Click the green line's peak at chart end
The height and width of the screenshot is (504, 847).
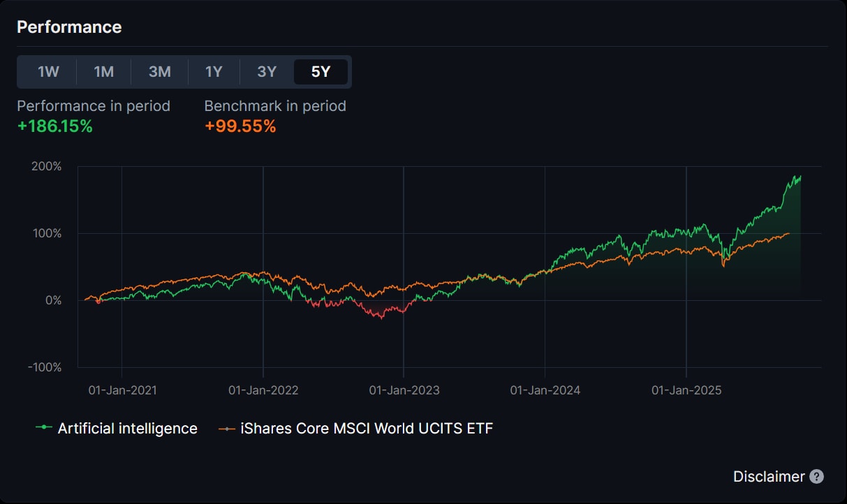pos(799,177)
